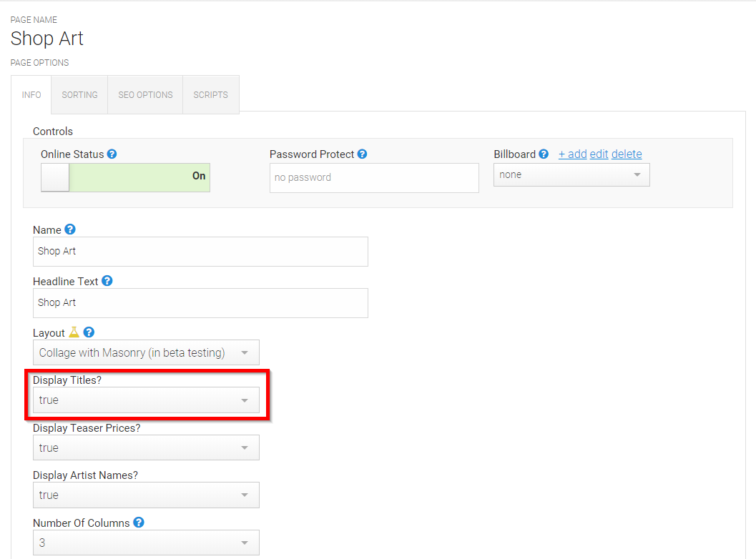
Task: Click the Display Teaser Prices? label
Action: pyautogui.click(x=87, y=428)
